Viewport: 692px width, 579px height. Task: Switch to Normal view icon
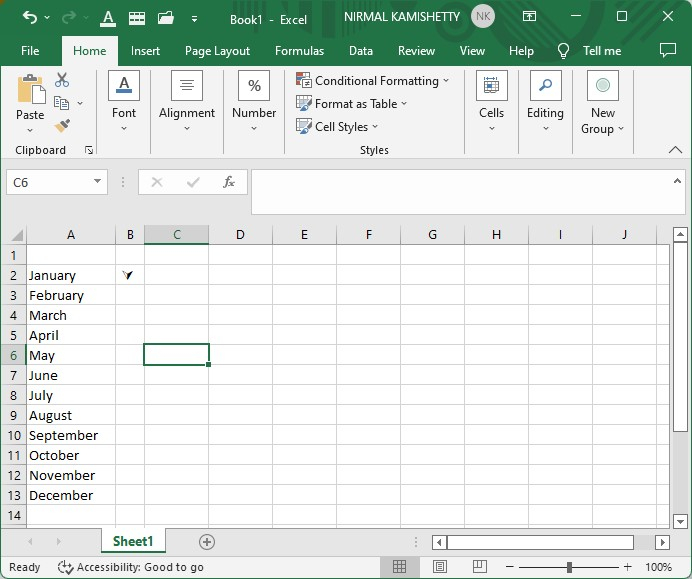click(x=399, y=566)
